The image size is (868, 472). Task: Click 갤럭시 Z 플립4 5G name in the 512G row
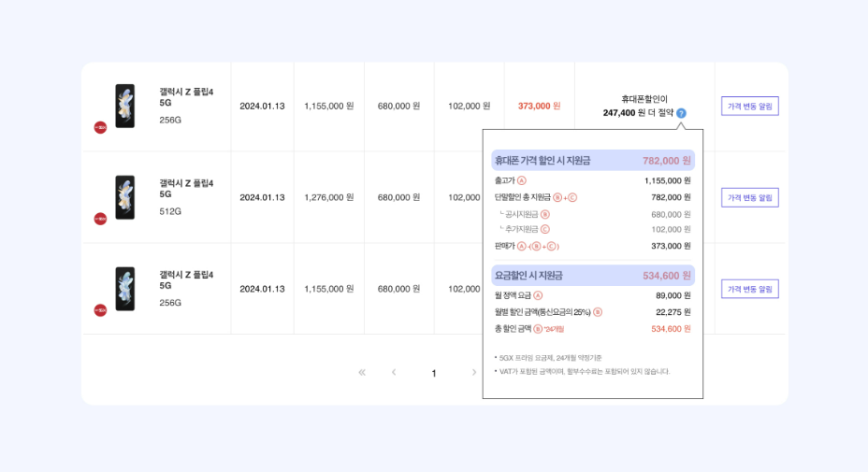pos(186,189)
